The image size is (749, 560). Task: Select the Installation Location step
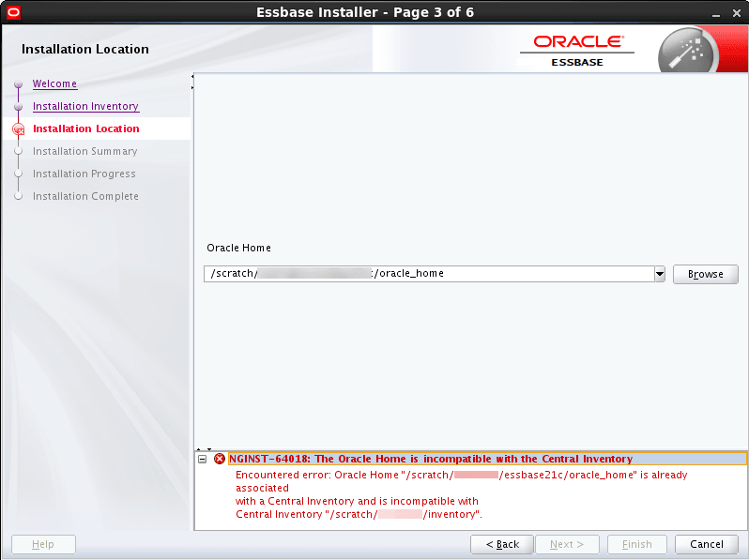point(86,129)
